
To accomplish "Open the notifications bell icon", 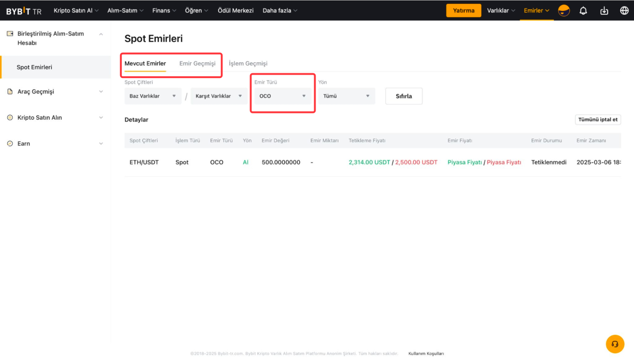I will coord(583,10).
